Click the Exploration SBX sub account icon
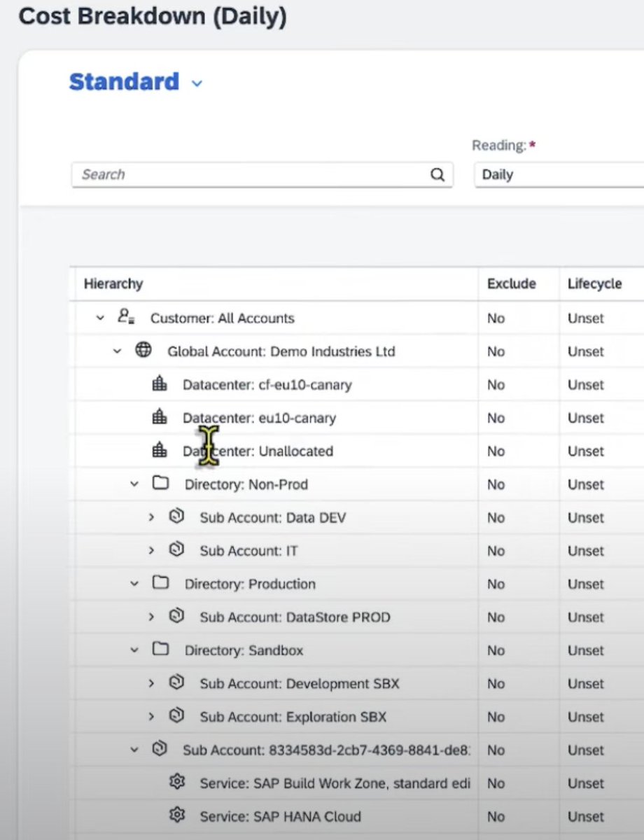Viewport: 644px width, 840px height. coord(176,716)
